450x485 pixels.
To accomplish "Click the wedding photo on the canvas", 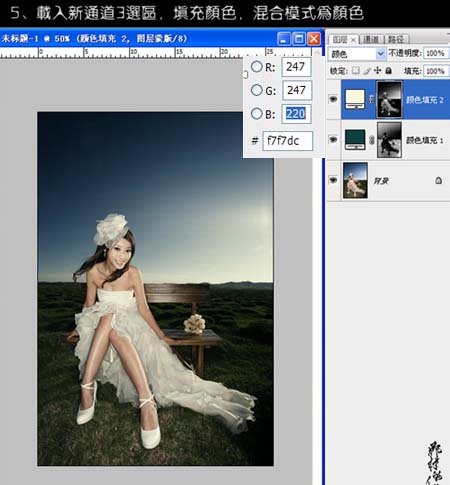I will click(x=155, y=289).
